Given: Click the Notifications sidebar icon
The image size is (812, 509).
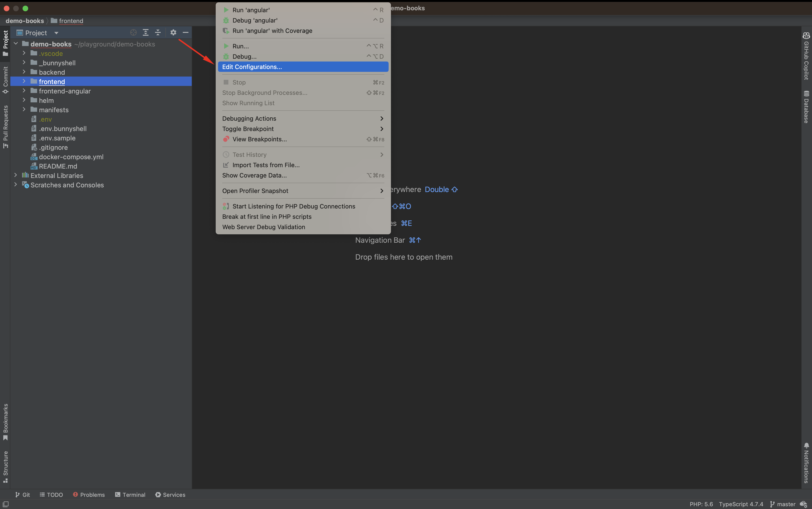Looking at the screenshot, I should click(806, 463).
